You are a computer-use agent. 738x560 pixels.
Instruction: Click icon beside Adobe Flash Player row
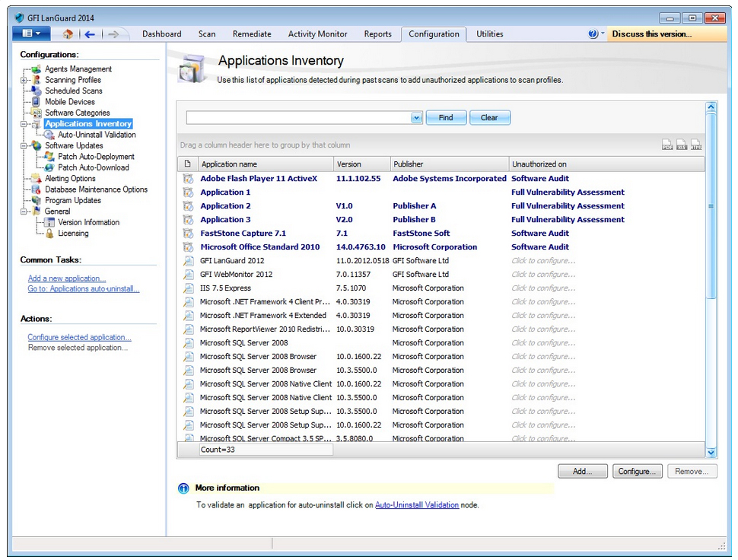click(x=188, y=179)
